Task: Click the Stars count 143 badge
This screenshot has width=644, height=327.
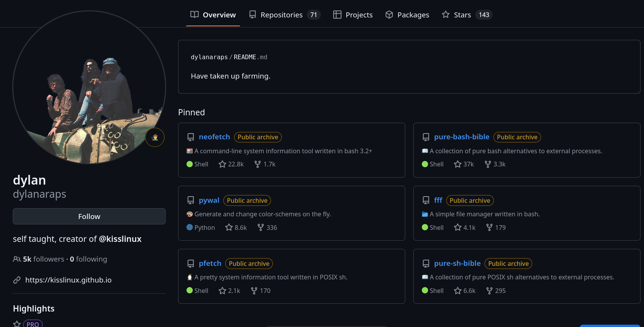Action: (x=484, y=15)
